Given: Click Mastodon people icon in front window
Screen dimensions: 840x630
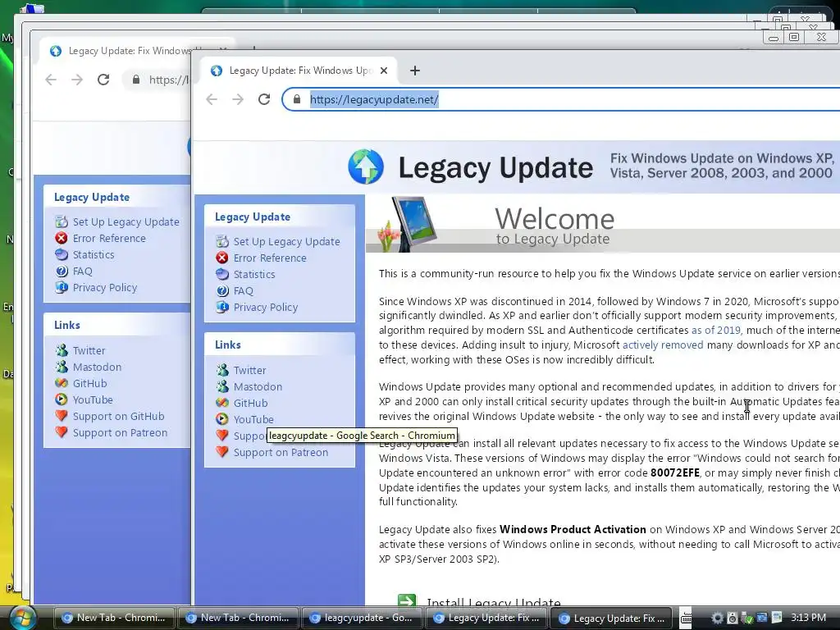Looking at the screenshot, I should [x=222, y=386].
